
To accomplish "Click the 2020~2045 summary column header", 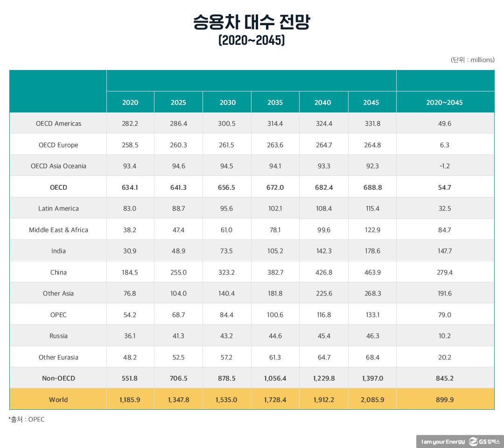I will (445, 102).
